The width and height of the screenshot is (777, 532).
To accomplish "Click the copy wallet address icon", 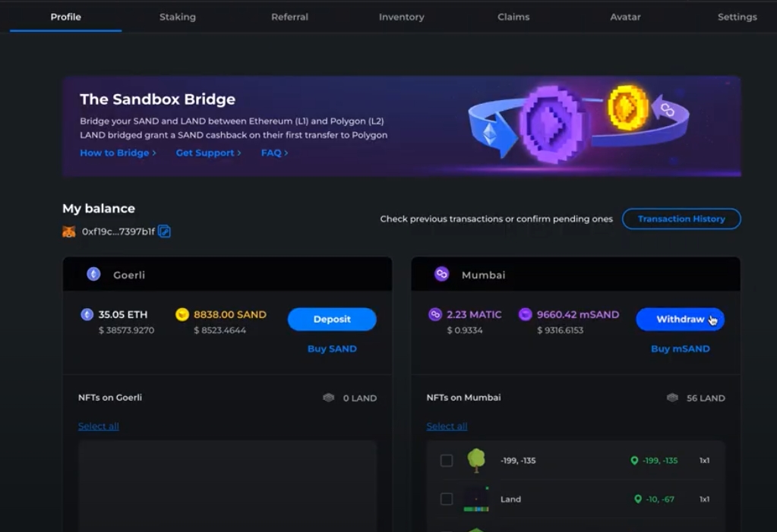I will click(x=164, y=231).
